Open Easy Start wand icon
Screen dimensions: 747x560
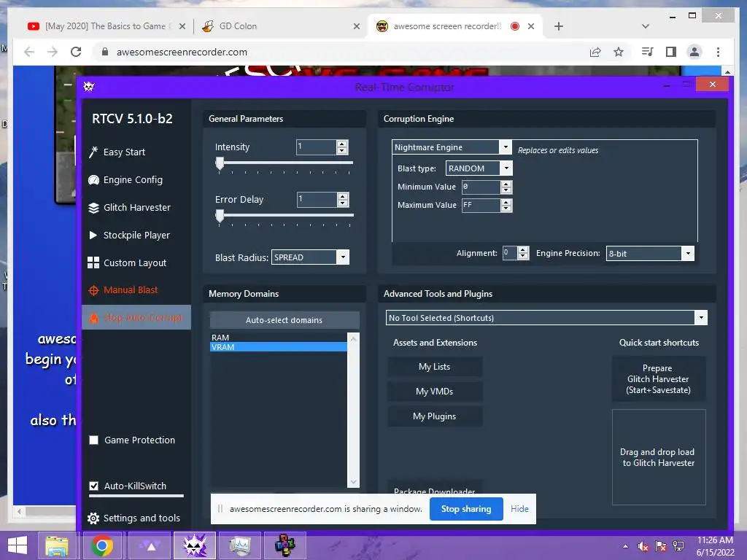coord(93,152)
